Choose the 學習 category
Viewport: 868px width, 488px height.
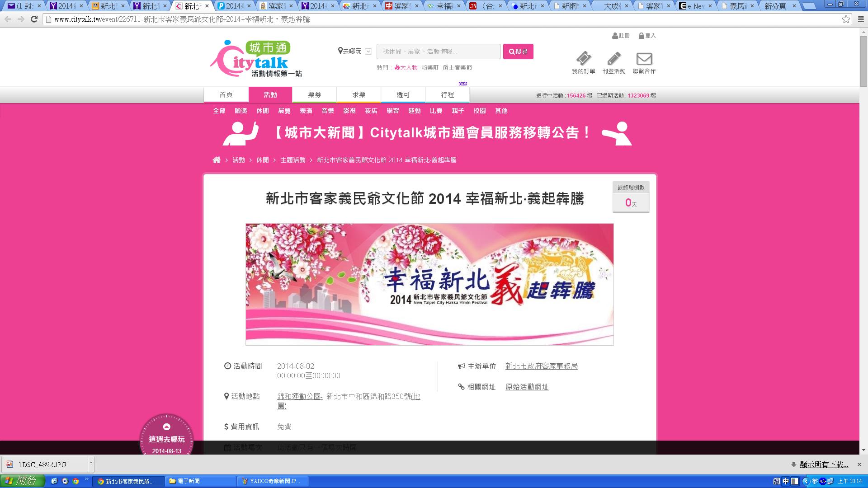pos(393,111)
